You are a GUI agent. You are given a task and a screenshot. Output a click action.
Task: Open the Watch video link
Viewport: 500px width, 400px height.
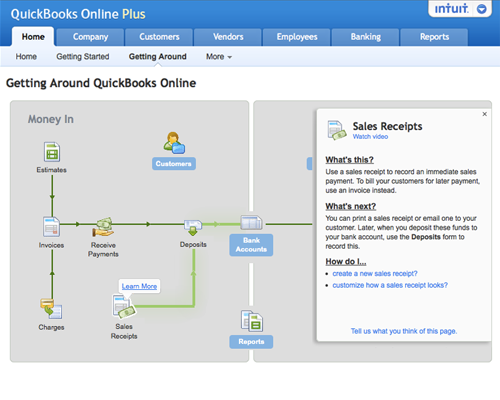370,137
